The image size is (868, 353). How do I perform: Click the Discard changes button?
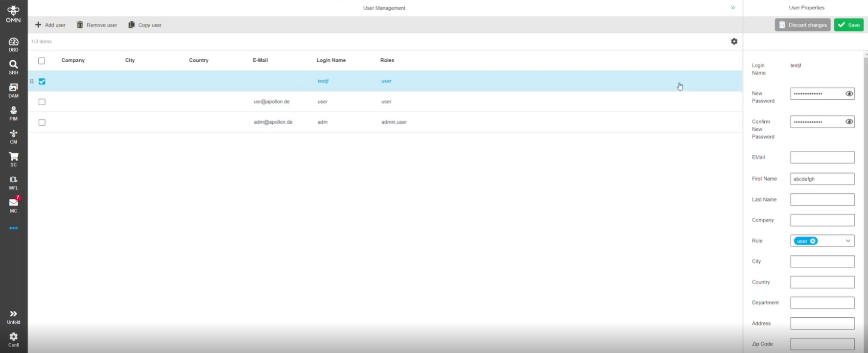click(x=802, y=25)
